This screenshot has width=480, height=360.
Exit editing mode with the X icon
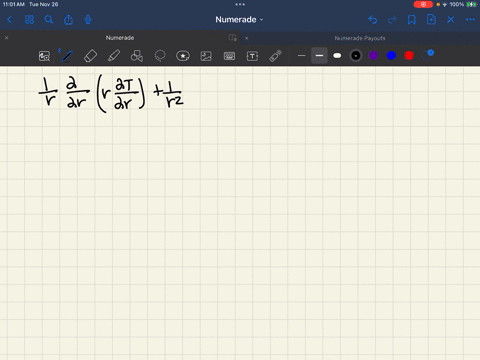click(451, 20)
